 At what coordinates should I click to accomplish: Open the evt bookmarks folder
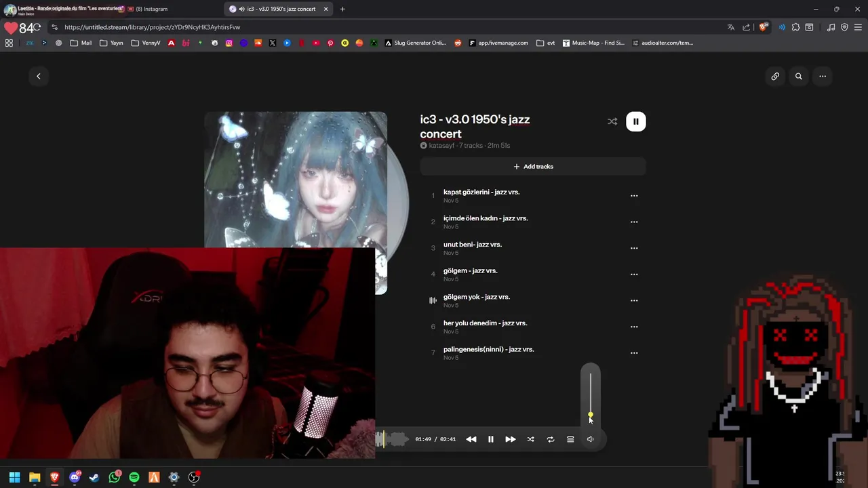[x=546, y=43]
